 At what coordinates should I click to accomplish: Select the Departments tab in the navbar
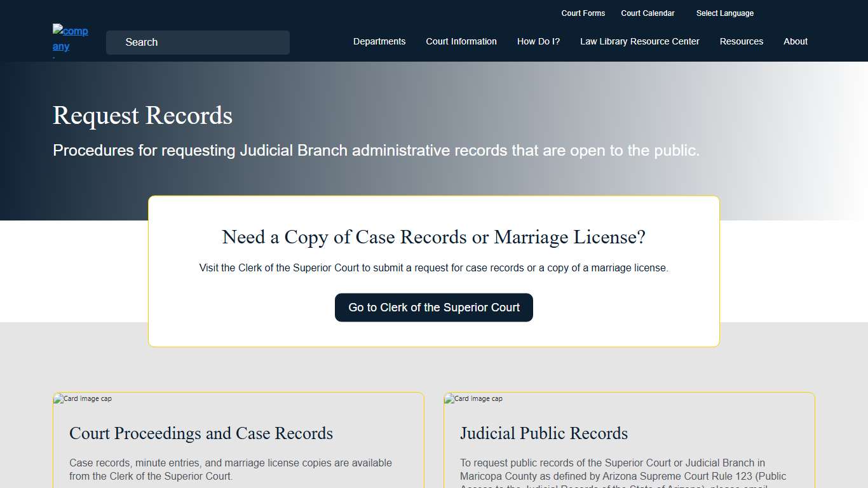379,41
